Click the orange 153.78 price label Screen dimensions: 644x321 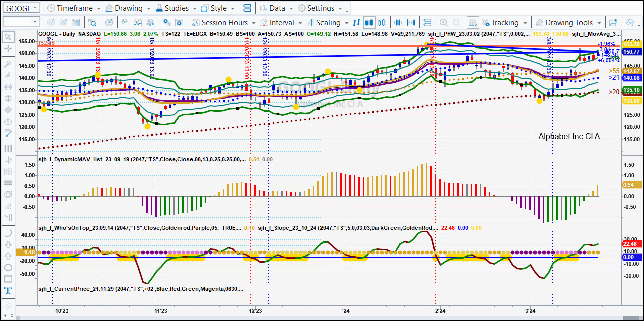[x=632, y=44]
